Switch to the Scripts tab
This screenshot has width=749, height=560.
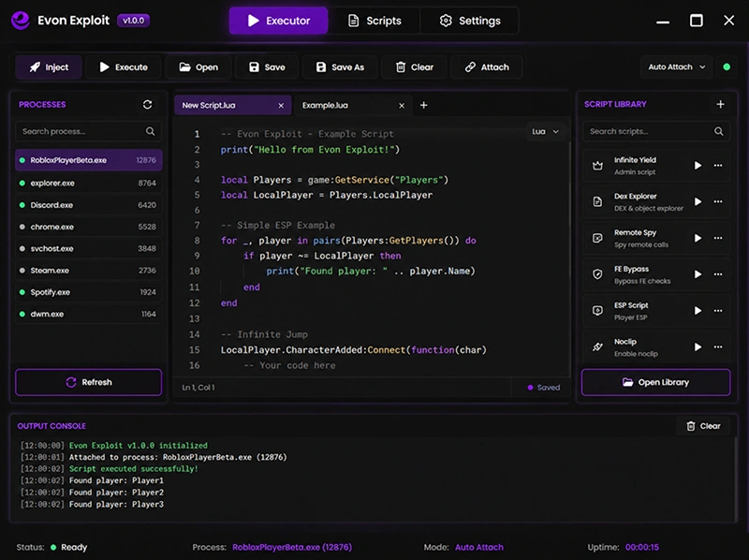[374, 21]
